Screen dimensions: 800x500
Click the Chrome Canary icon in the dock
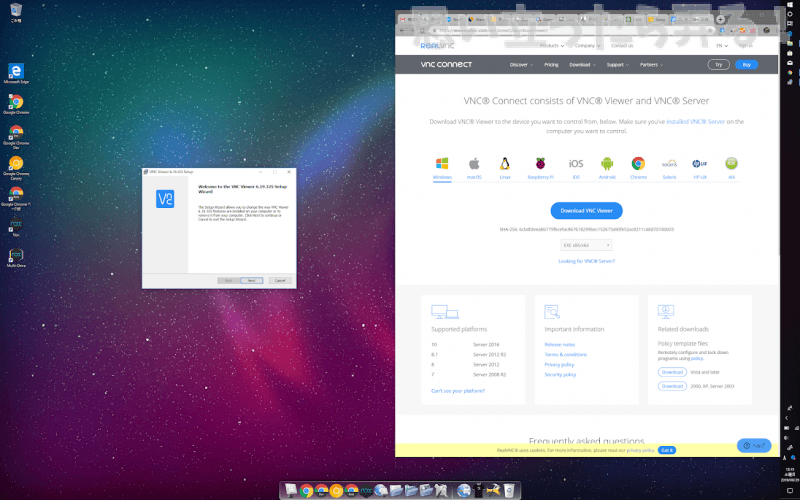336,491
